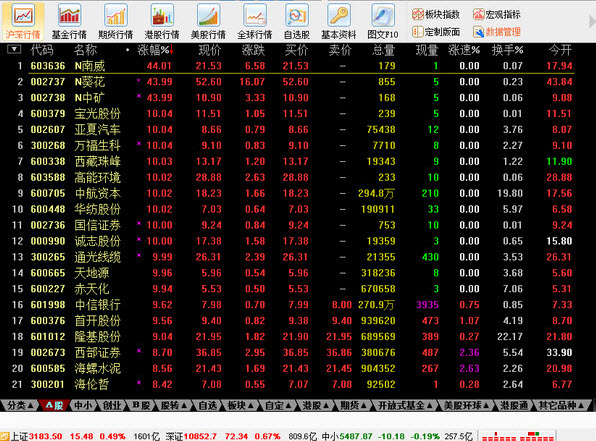Viewport: 596px width, 441px height.
Task: Open the column list dropdown arrow
Action: click(14, 49)
